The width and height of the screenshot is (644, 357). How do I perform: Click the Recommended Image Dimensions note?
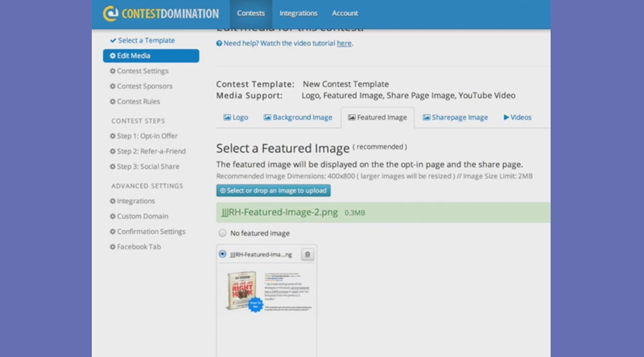(374, 176)
